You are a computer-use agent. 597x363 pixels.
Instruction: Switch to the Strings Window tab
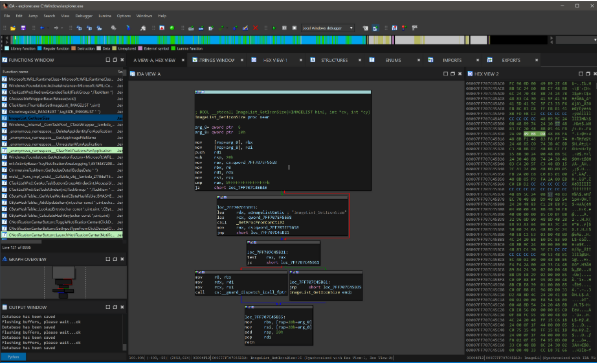point(217,60)
